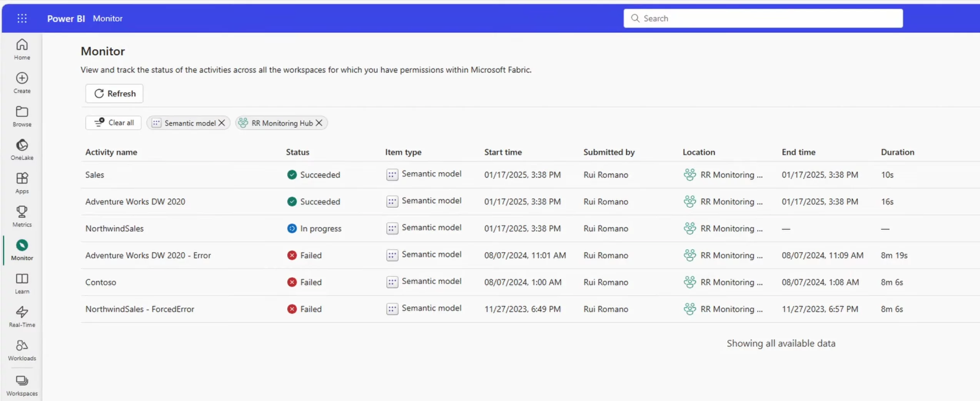Remove the Semantic model filter chip
Screen dimensions: 980x401
(x=221, y=123)
